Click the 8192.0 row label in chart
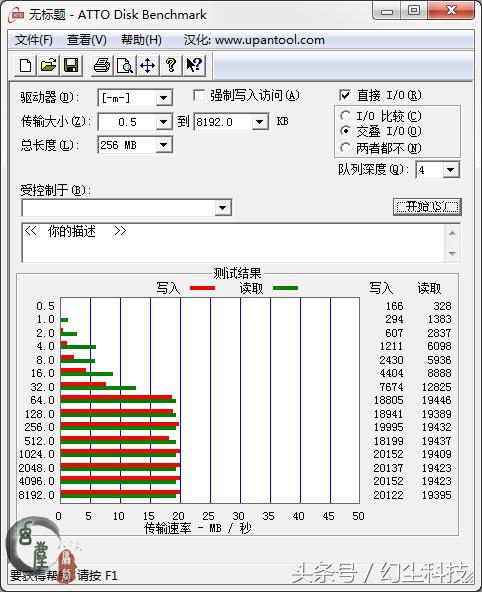Image resolution: width=482 pixels, height=592 pixels. click(37, 495)
